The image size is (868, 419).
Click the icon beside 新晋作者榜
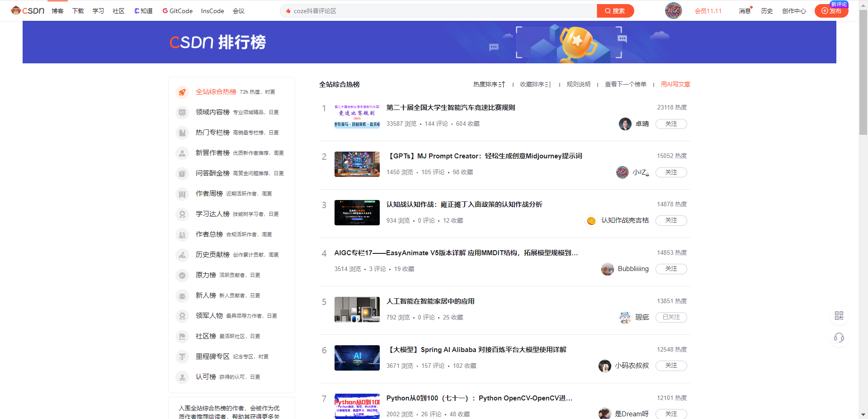pyautogui.click(x=182, y=153)
